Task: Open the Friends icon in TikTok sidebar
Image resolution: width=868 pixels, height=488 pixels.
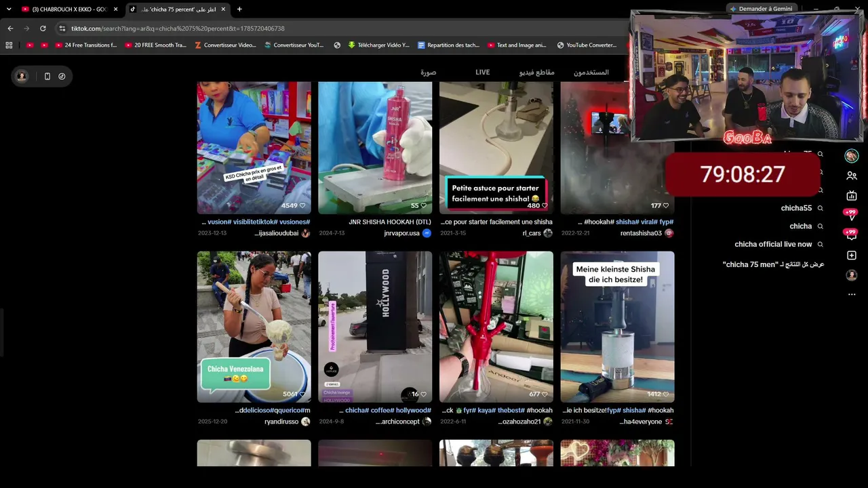Action: coord(852,176)
